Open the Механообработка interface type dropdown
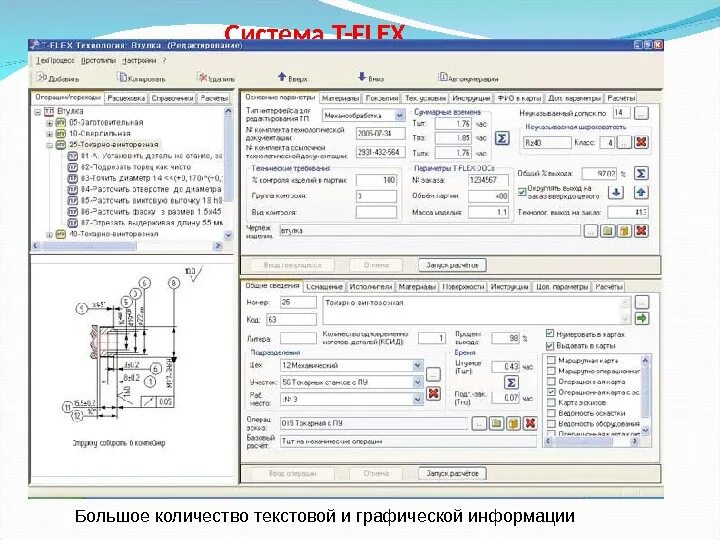The height and width of the screenshot is (540, 720). [x=399, y=116]
